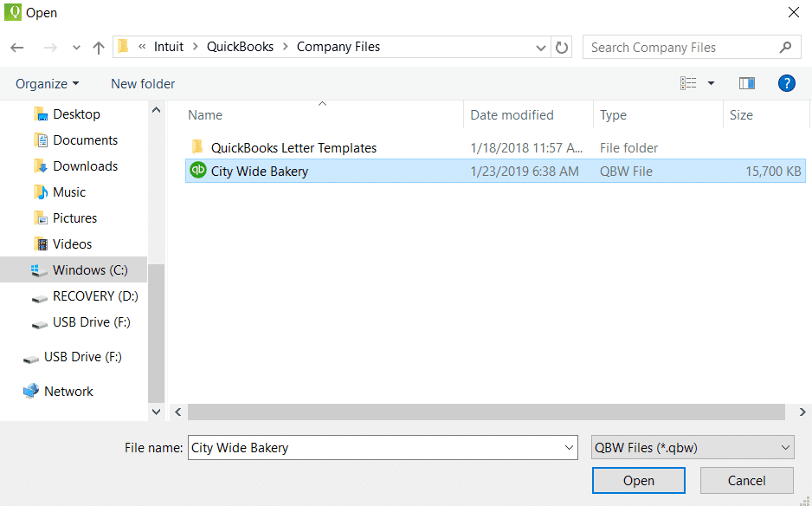Click Company Files in the address path
The image size is (812, 506).
pos(338,47)
